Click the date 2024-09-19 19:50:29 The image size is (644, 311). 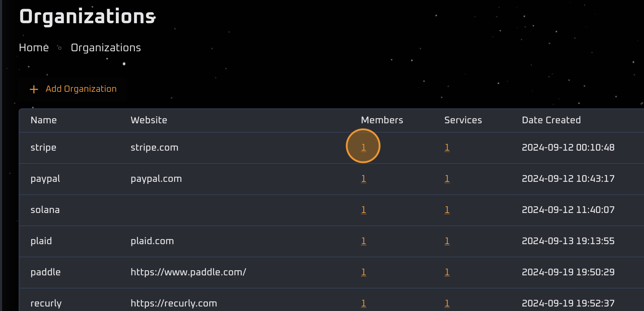pos(568,272)
